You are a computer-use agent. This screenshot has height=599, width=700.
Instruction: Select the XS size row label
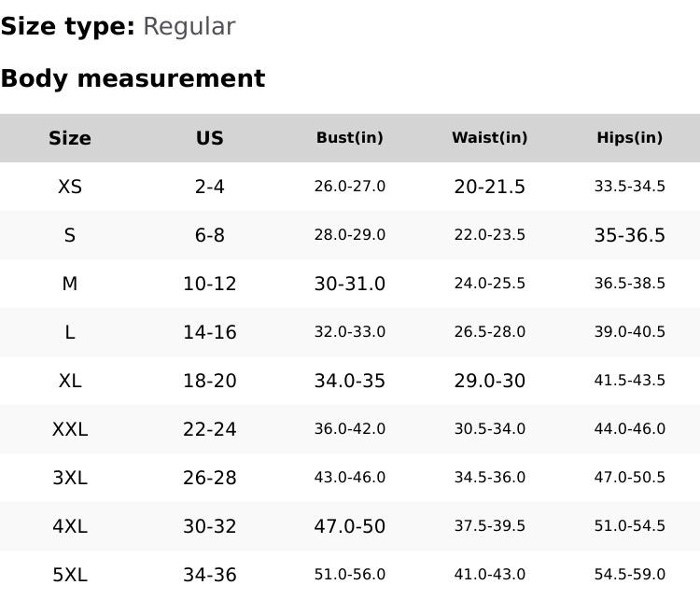[70, 187]
